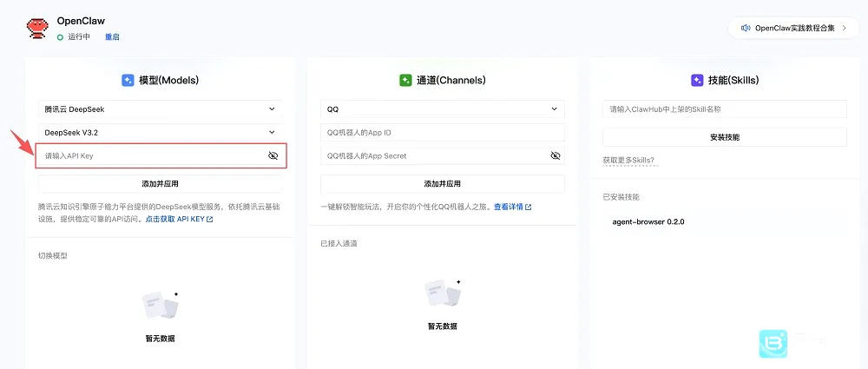Open the 查看详情 link
The width and height of the screenshot is (868, 369).
click(508, 208)
